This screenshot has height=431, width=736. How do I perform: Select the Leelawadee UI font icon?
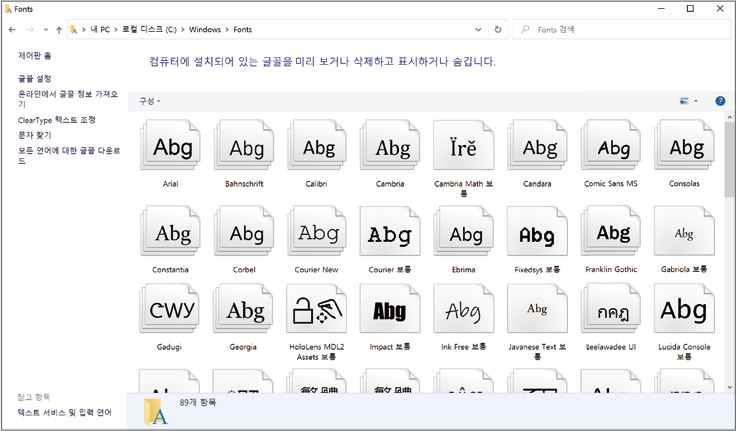611,308
